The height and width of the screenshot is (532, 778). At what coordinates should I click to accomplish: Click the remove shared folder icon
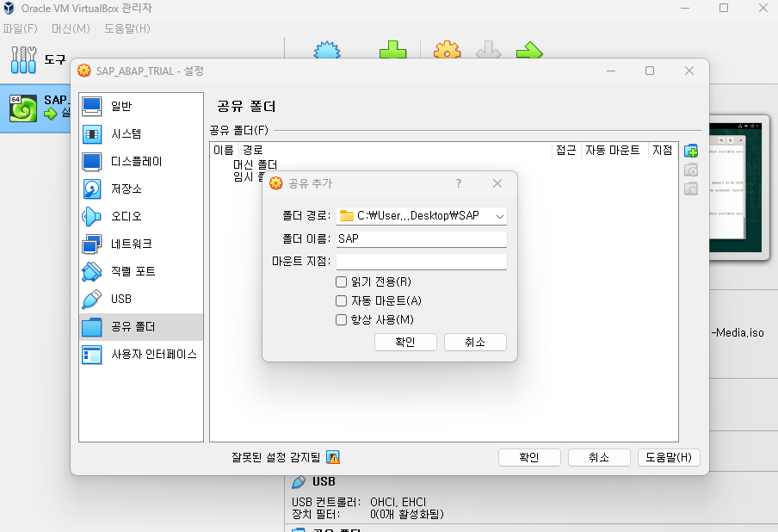point(691,189)
